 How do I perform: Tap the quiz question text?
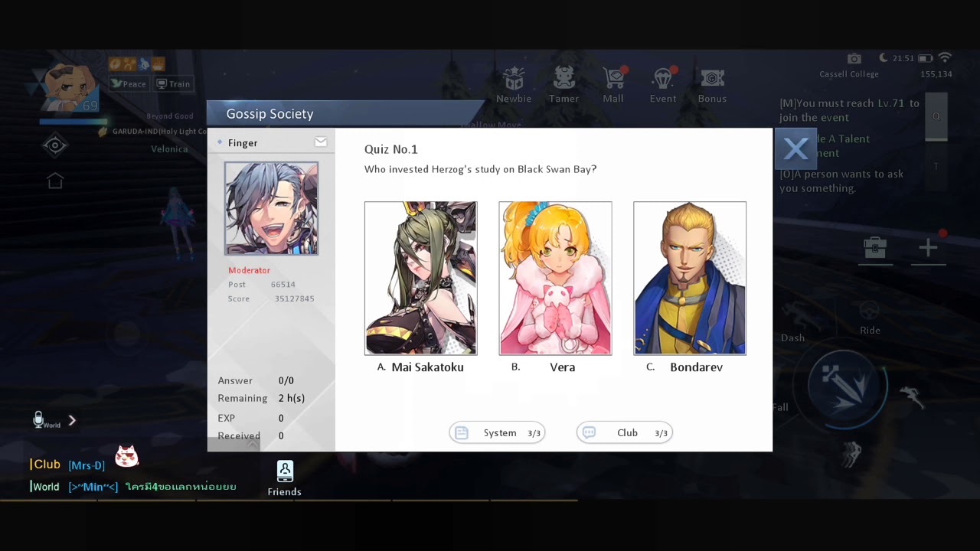point(480,169)
